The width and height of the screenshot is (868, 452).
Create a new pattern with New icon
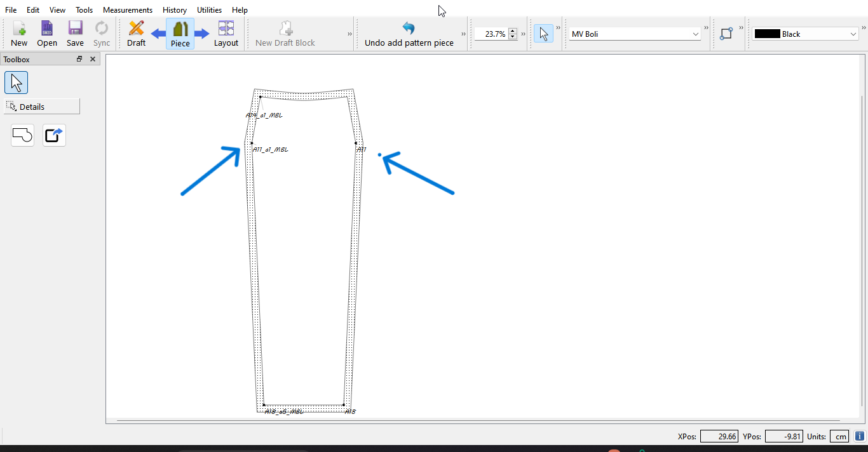pyautogui.click(x=19, y=34)
